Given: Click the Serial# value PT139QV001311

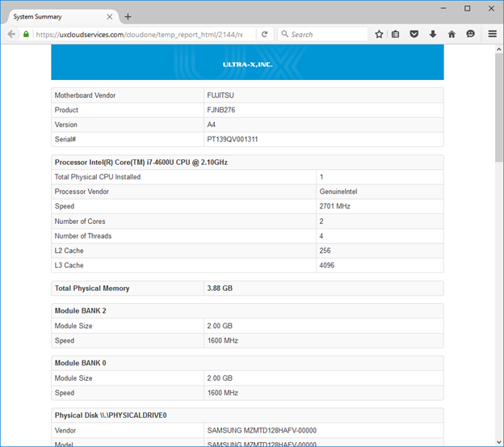Looking at the screenshot, I should coord(233,139).
